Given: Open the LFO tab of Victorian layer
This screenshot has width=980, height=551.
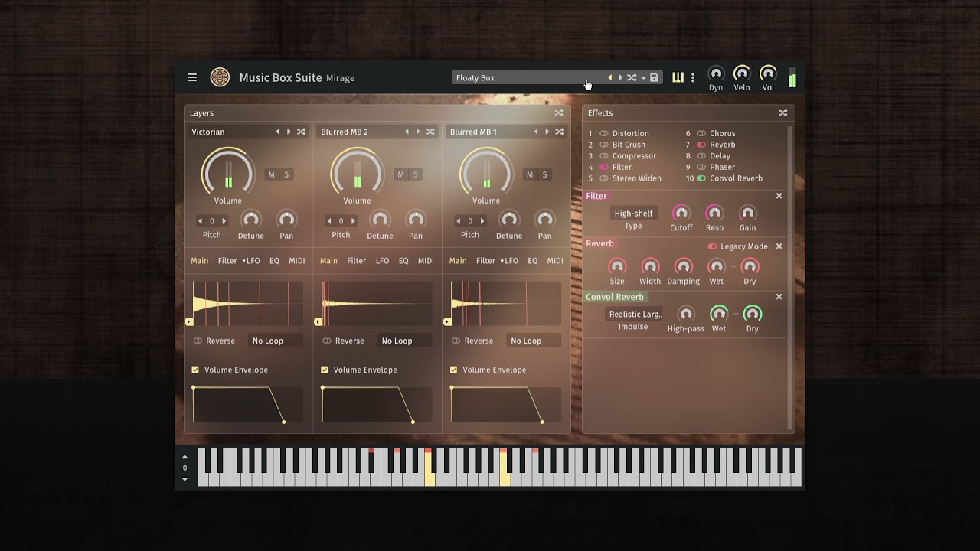Looking at the screenshot, I should 252,261.
